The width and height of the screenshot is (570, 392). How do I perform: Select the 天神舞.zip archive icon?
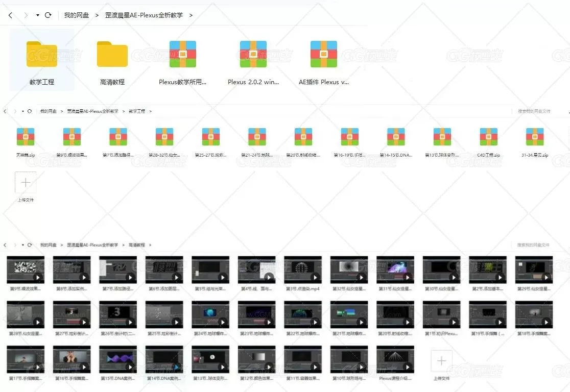26,137
